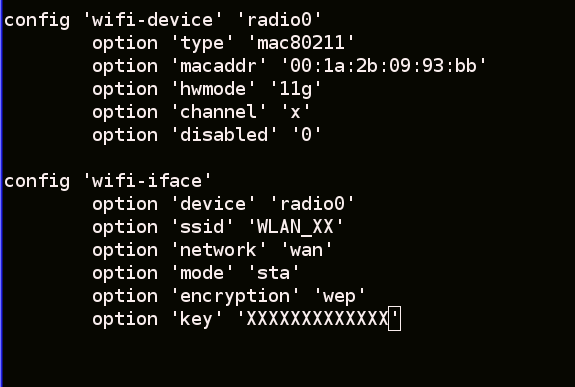Click the 'macaddr' option name
Viewport: 575px width, 387px height.
point(218,66)
